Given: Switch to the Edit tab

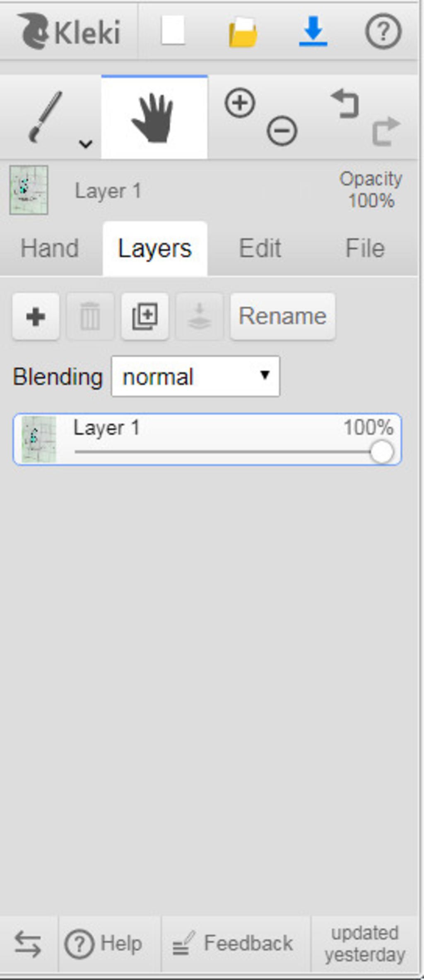Looking at the screenshot, I should [260, 248].
